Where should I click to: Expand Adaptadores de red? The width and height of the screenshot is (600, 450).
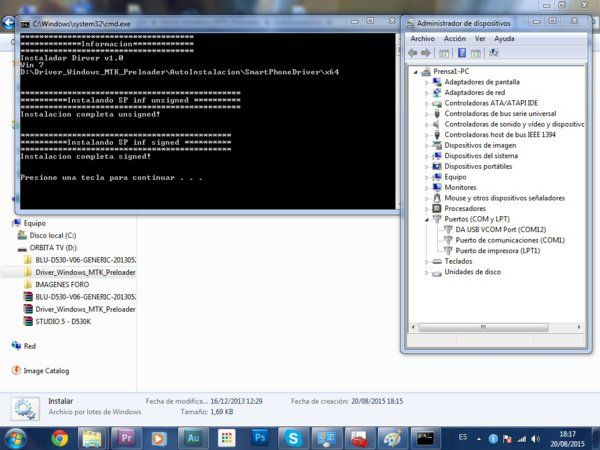click(x=426, y=93)
